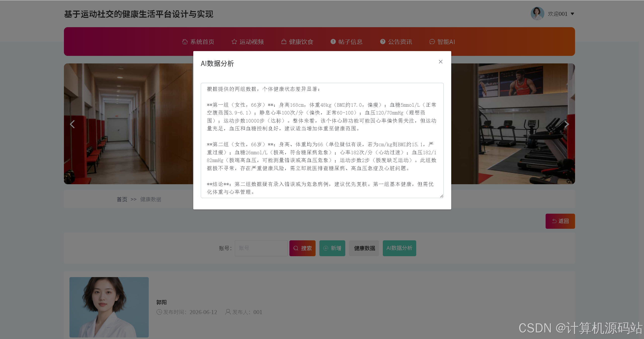The height and width of the screenshot is (339, 644).
Task: Click the chat bubble icon next to 智能AI
Action: 432,42
